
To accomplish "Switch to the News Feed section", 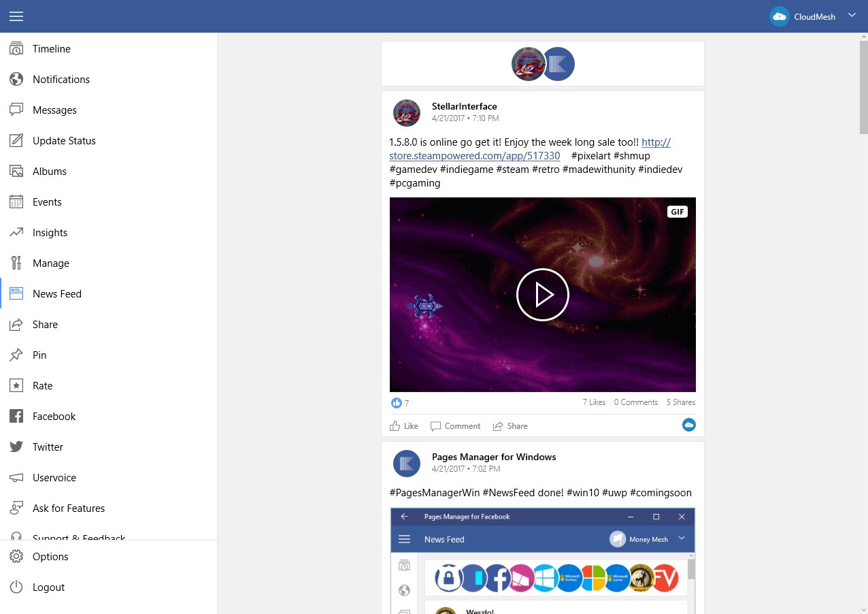I will pos(57,293).
